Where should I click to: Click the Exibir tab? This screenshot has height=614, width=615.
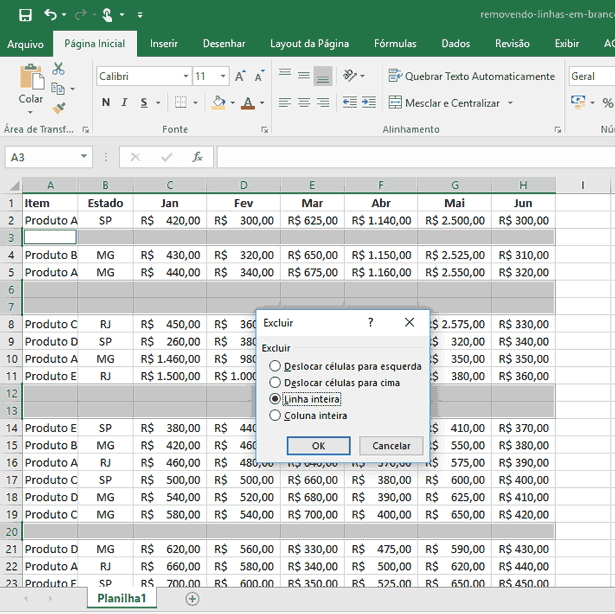coord(567,44)
